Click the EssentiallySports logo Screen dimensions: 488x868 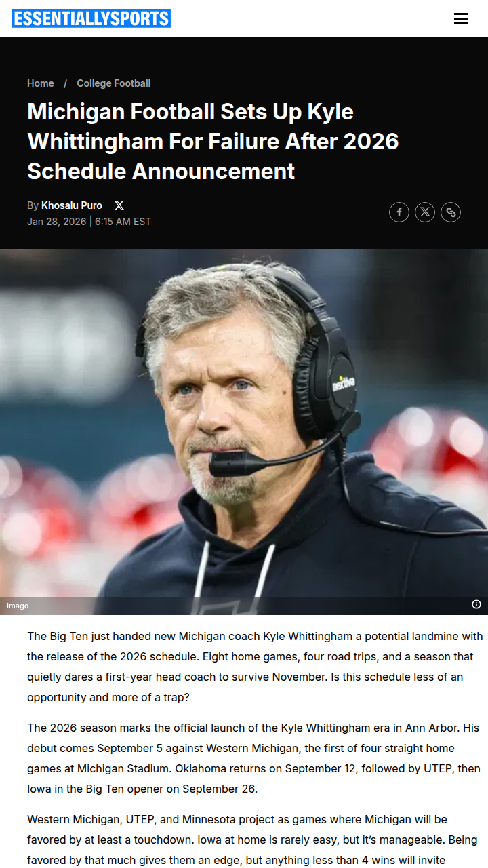pos(91,18)
